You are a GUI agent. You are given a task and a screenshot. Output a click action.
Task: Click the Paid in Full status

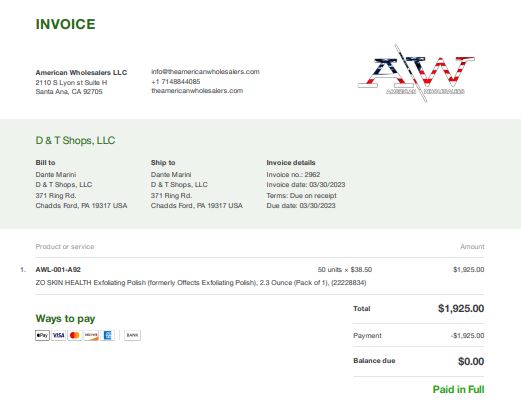point(458,389)
